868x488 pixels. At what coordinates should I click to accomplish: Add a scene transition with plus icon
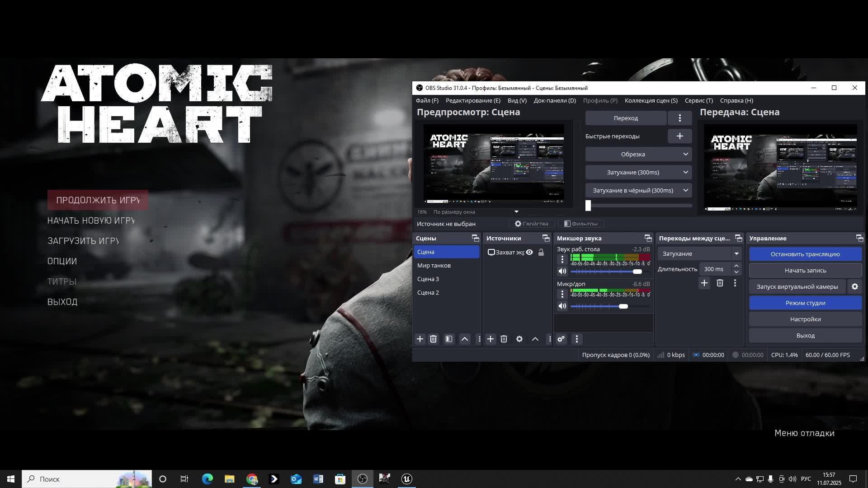point(704,283)
